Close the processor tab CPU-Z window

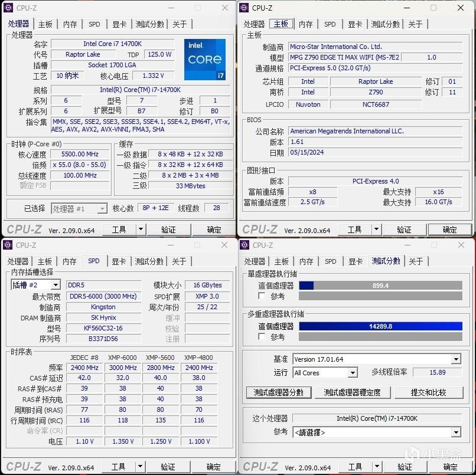coord(225,8)
